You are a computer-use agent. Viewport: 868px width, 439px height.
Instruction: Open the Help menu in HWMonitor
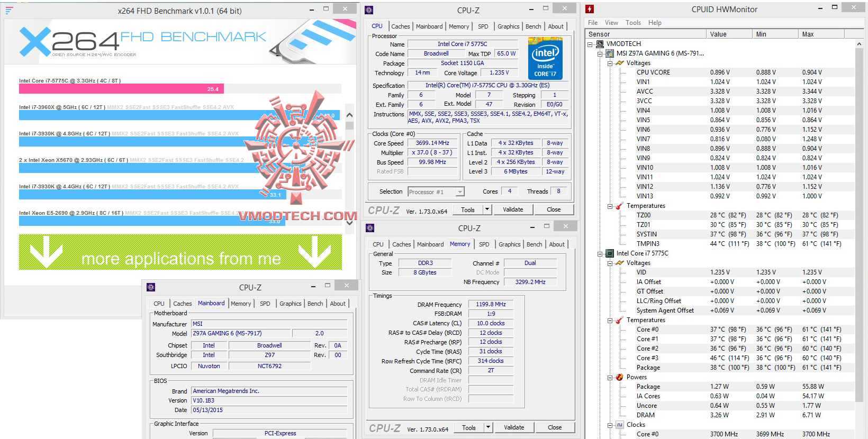[x=655, y=23]
